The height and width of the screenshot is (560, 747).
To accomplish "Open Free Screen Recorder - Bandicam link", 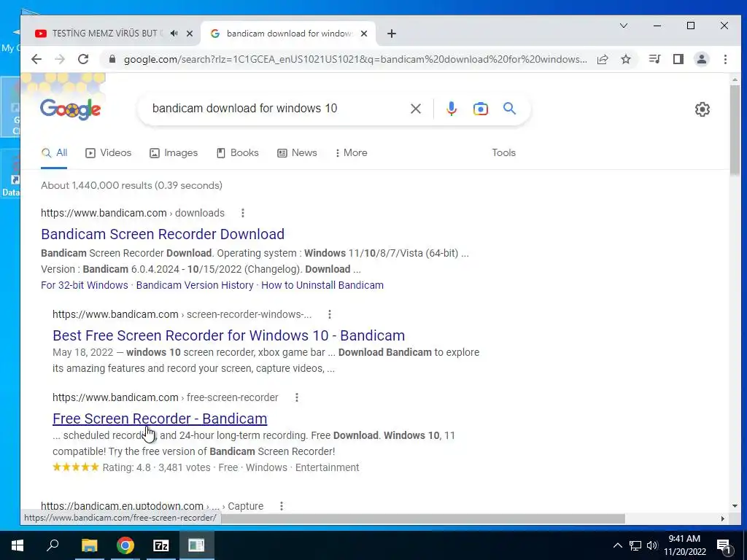I will click(x=160, y=419).
